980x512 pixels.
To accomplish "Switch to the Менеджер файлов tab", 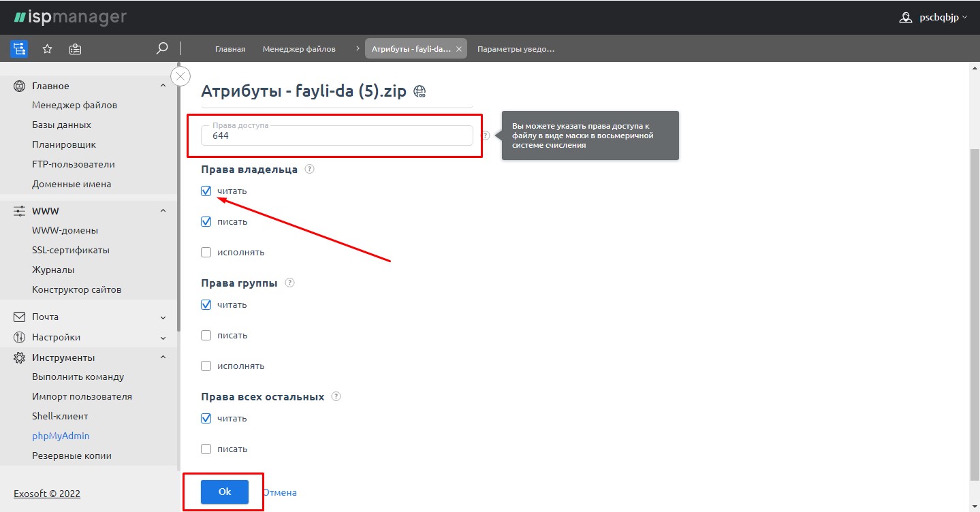I will [x=299, y=49].
